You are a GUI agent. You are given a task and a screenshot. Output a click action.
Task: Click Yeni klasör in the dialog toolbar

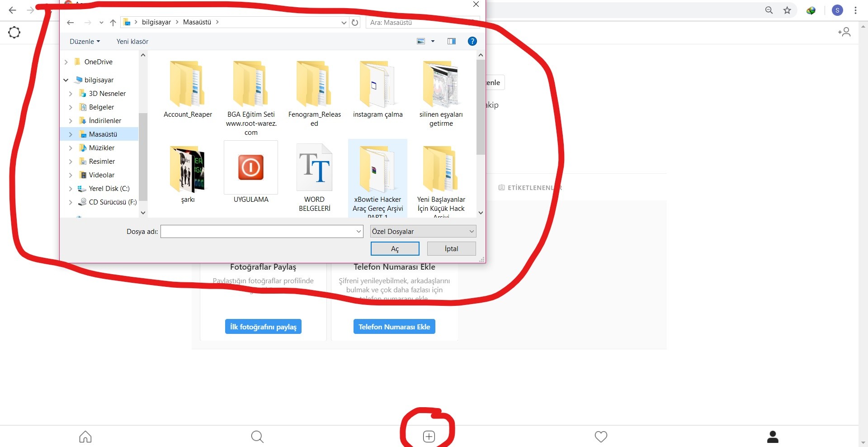[132, 41]
